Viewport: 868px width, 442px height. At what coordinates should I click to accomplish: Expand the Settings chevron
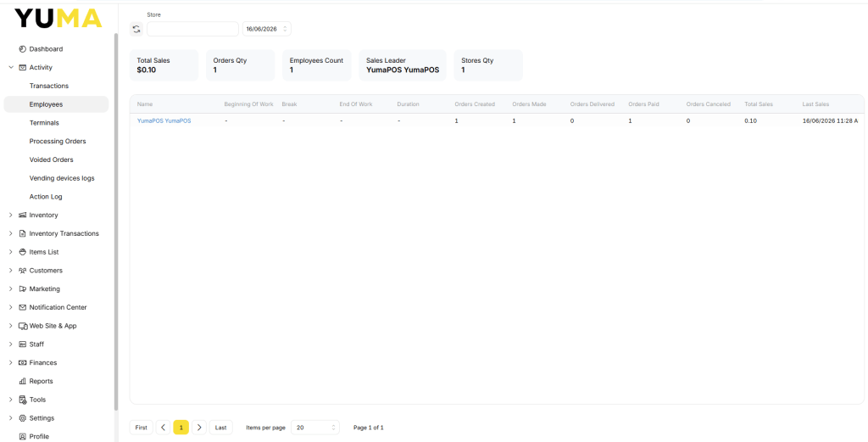click(10, 418)
